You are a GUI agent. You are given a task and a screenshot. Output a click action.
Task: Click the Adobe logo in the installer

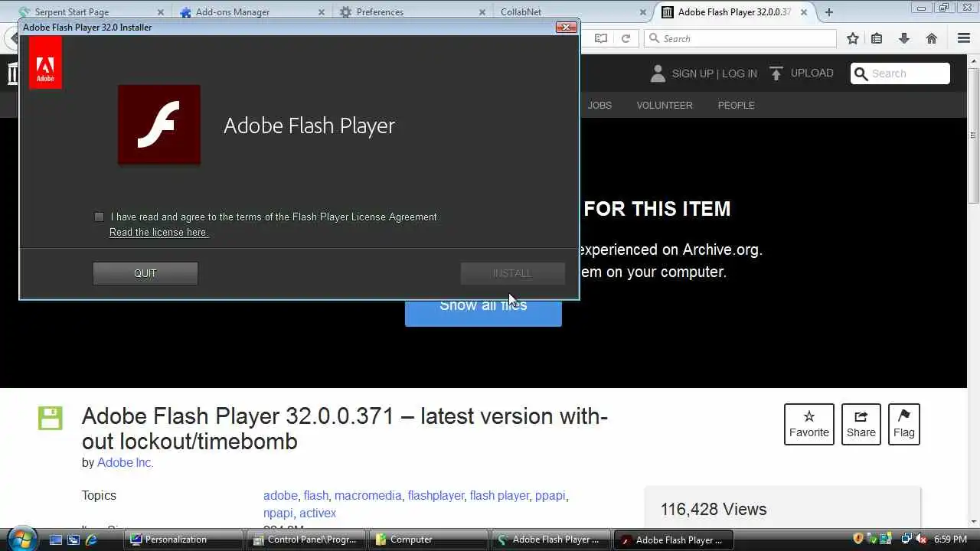[45, 63]
